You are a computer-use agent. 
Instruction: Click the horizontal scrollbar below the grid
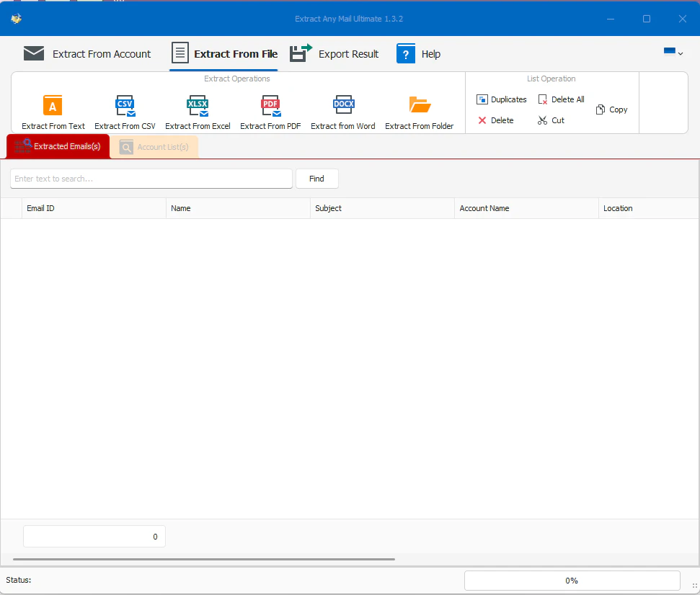click(204, 559)
